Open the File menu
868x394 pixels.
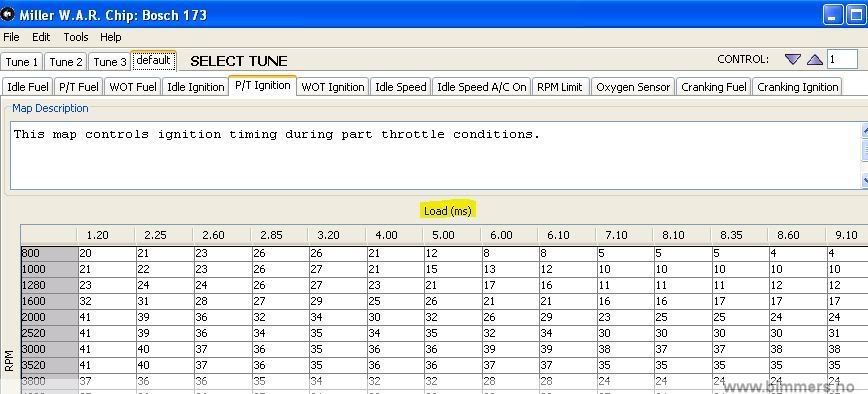coord(11,37)
